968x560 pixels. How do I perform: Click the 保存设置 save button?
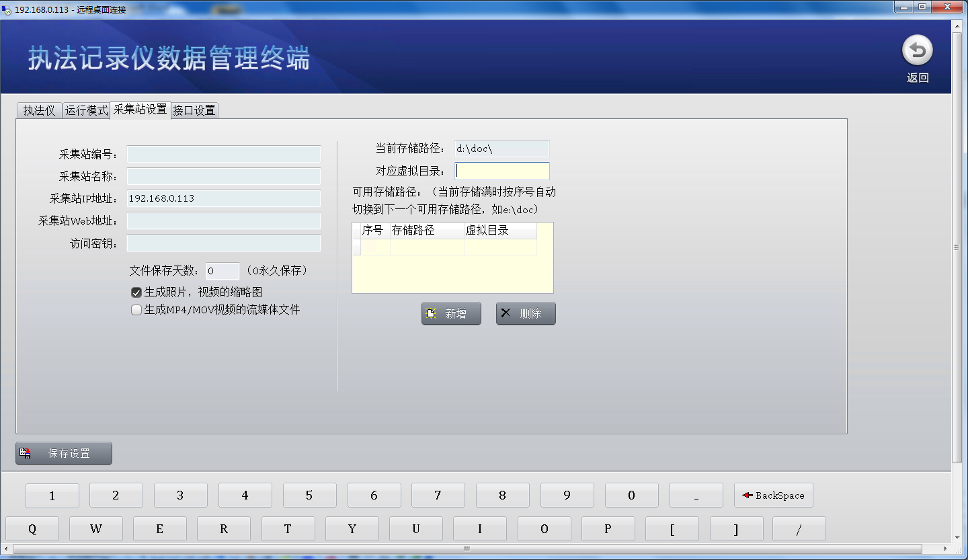coord(64,453)
